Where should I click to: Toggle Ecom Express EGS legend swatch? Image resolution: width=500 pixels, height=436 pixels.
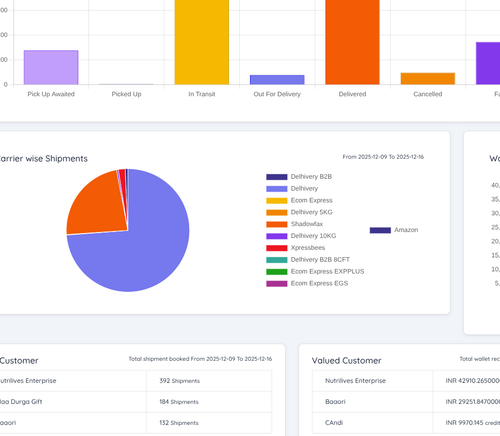click(x=277, y=284)
